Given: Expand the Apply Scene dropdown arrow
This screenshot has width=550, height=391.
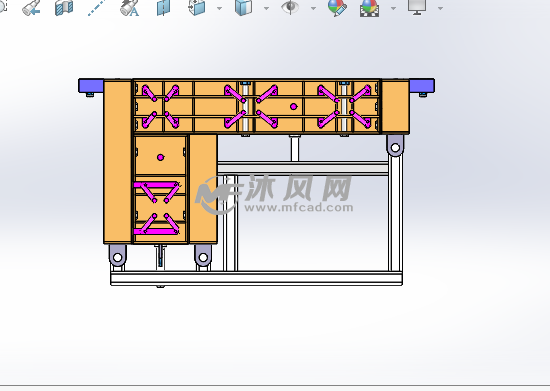Looking at the screenshot, I should pyautogui.click(x=393, y=8).
